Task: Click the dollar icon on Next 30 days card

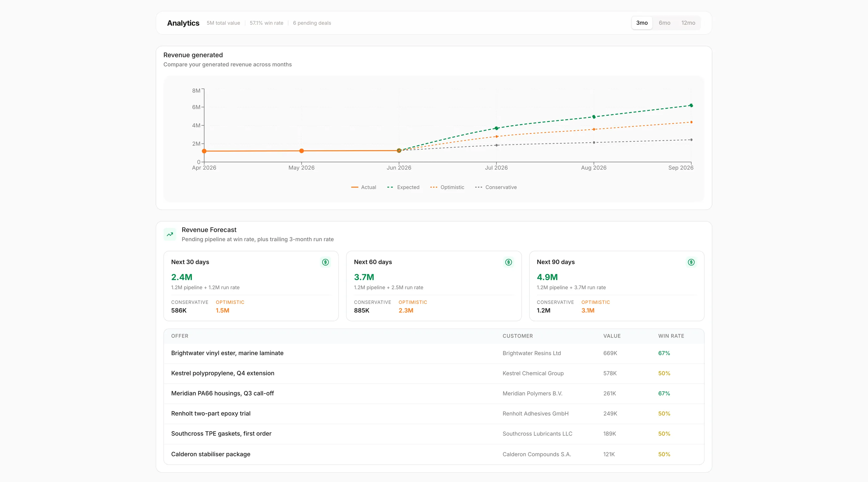Action: pos(325,262)
